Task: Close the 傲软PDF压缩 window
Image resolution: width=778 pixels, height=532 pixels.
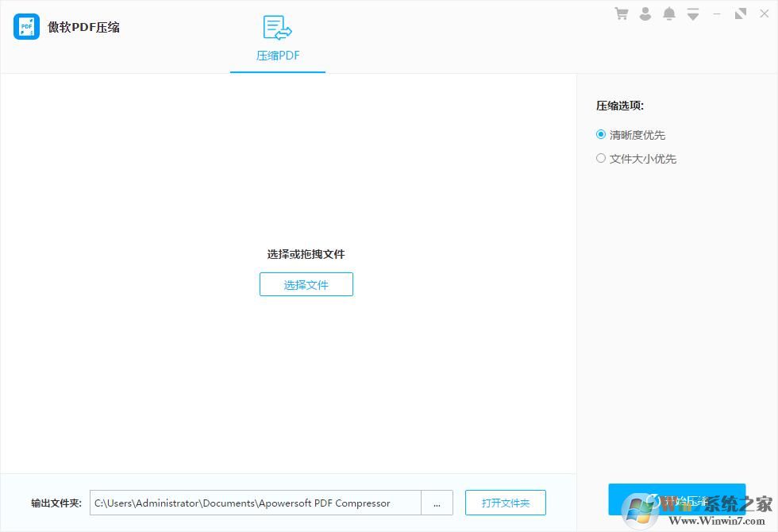Action: 765,13
